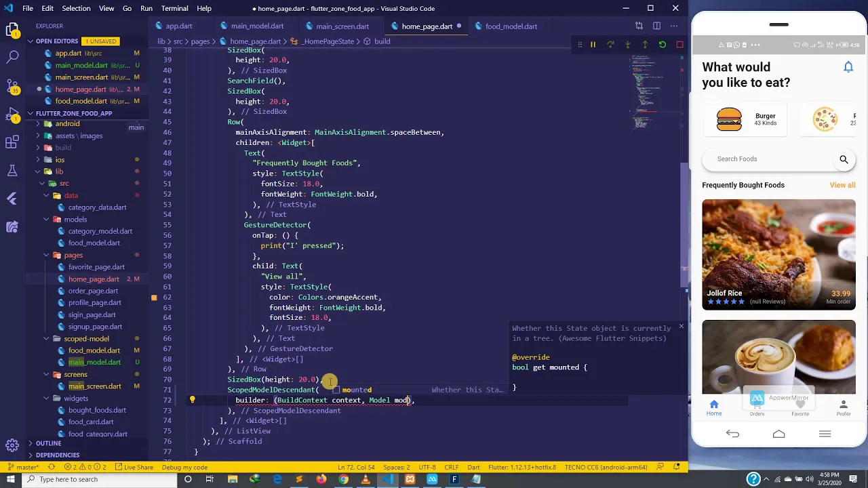Tap the Orders tab in the app
868x488 pixels.
(x=757, y=407)
